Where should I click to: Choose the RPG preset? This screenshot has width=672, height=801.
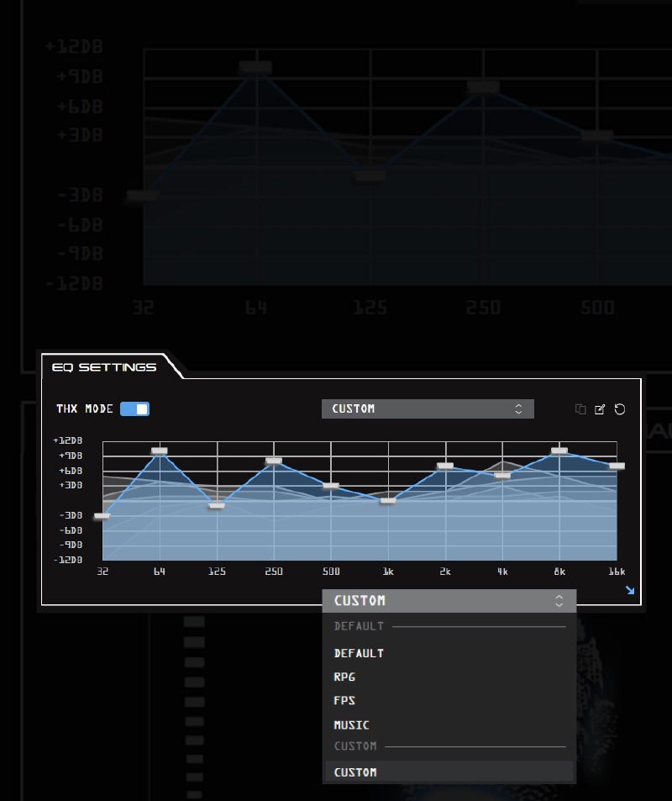(x=344, y=677)
